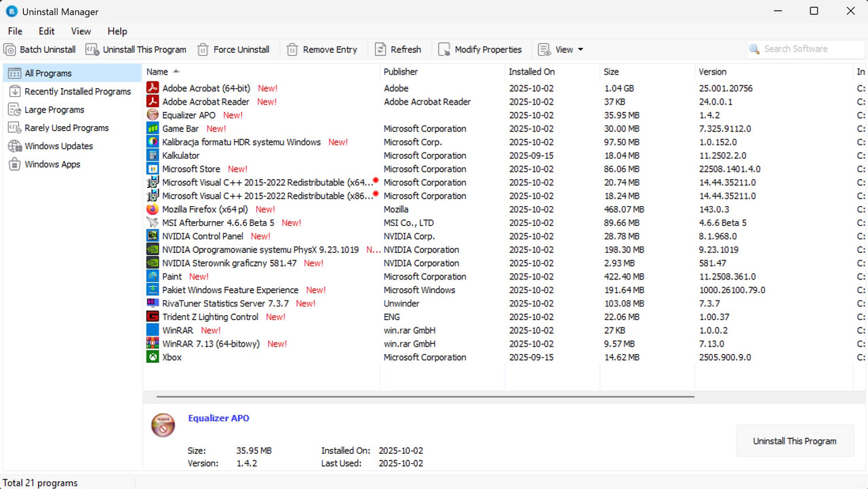Select the Trident Z Lighting Control name
This screenshot has height=489, width=868.
click(x=210, y=317)
